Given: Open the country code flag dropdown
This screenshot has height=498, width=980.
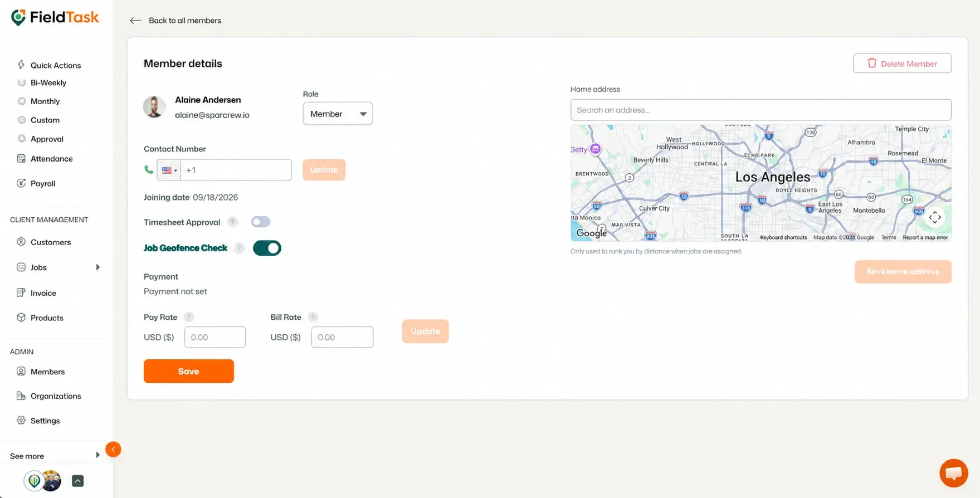Looking at the screenshot, I should (x=169, y=170).
